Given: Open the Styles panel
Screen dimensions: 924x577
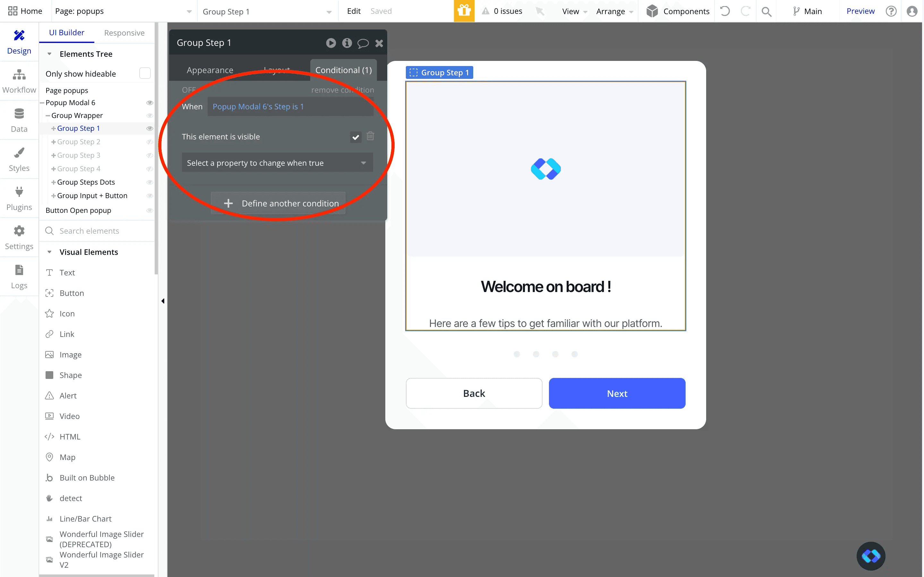Looking at the screenshot, I should coord(19,159).
